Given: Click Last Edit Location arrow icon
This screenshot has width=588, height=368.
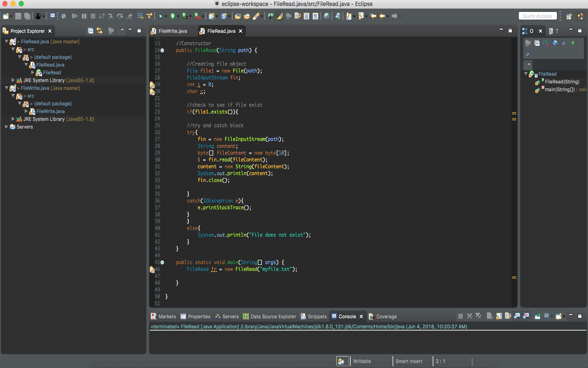Looking at the screenshot, I should tap(373, 16).
